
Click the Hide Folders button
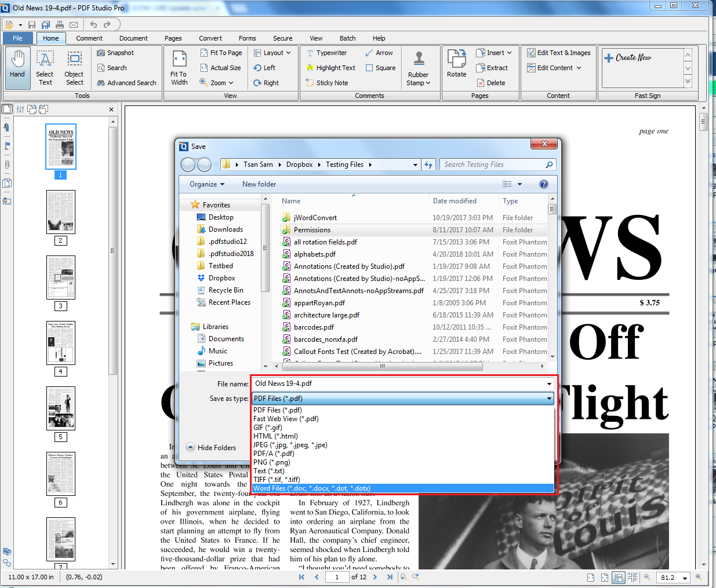[x=213, y=447]
